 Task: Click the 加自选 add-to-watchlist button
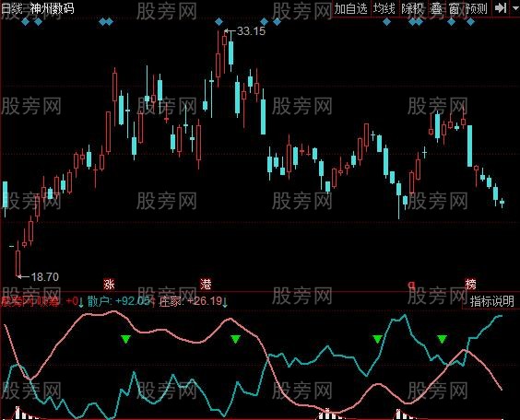[350, 9]
